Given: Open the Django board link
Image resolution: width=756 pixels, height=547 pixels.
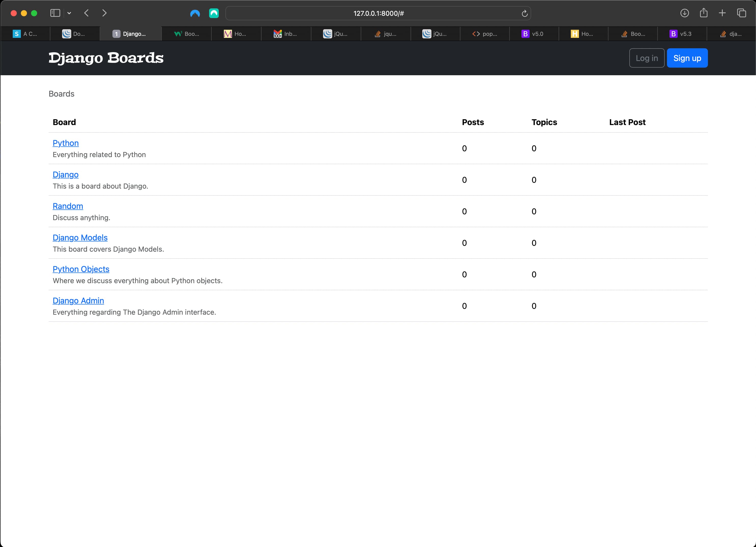Looking at the screenshot, I should (65, 175).
